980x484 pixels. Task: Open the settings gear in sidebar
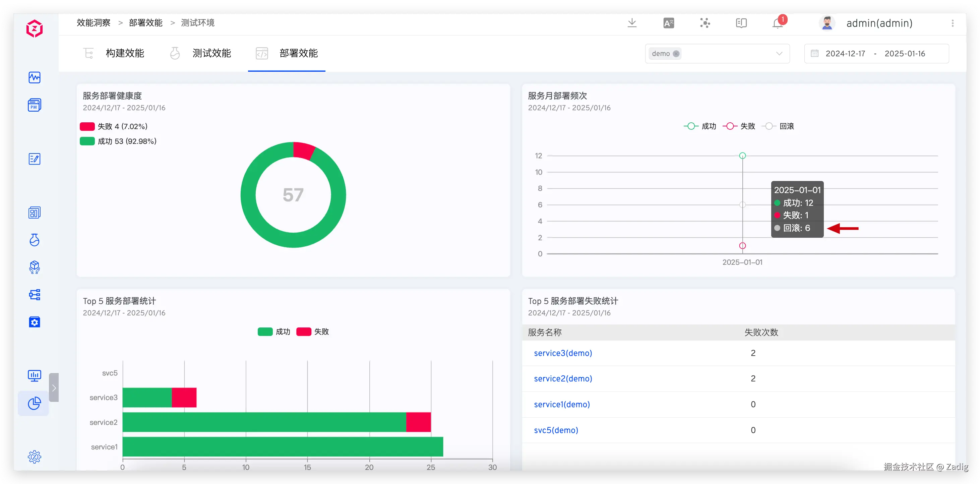[x=34, y=457]
